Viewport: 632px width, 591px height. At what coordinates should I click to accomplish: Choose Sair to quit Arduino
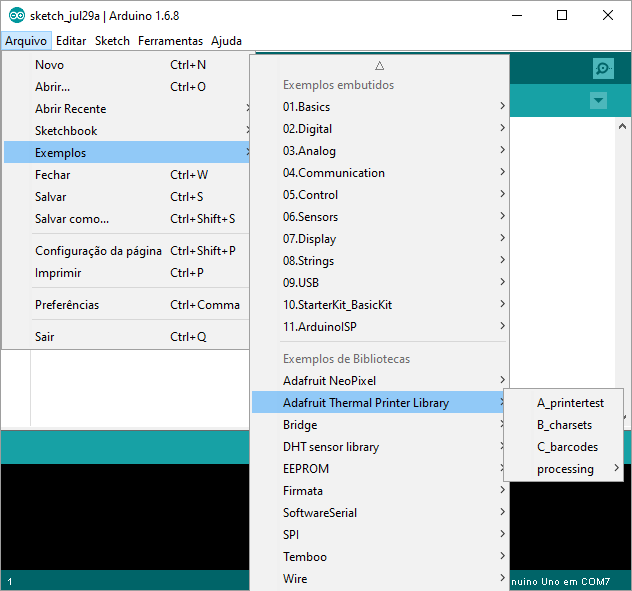(x=127, y=337)
